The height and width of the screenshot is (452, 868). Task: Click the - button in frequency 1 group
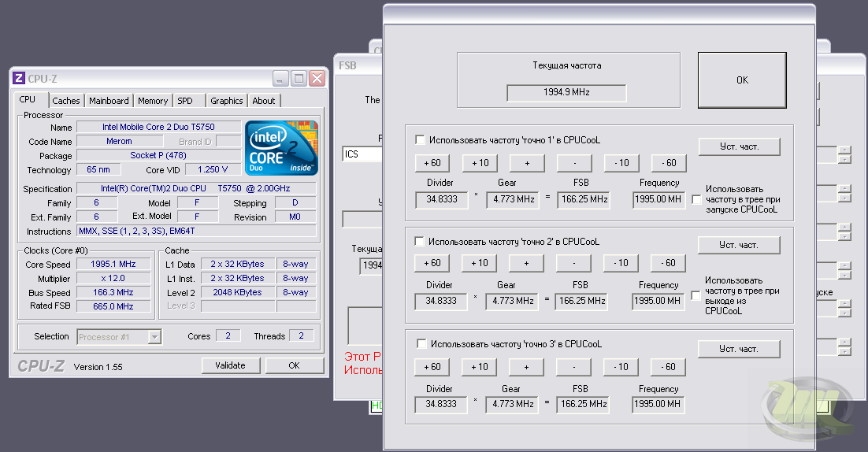tap(575, 163)
